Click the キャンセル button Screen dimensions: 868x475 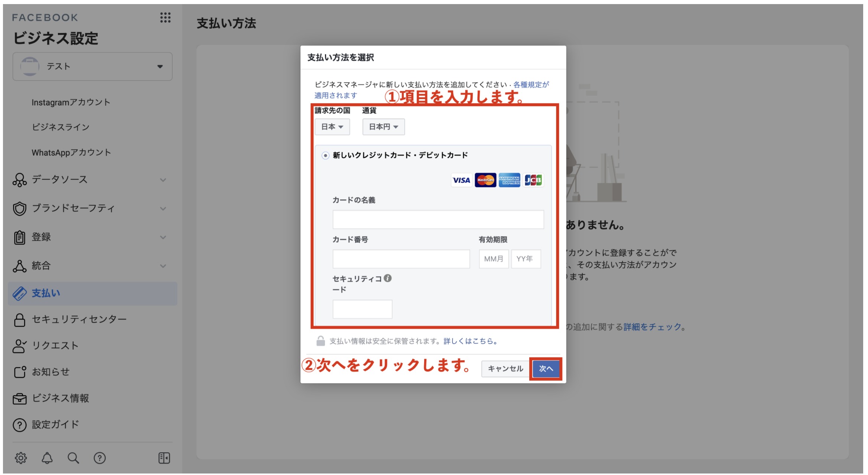tap(505, 369)
